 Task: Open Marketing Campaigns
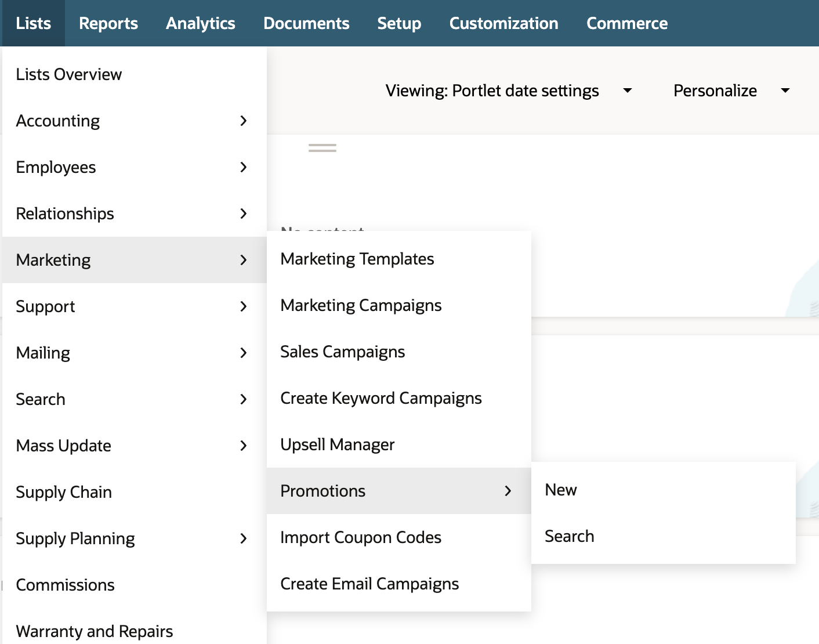[x=399, y=305]
